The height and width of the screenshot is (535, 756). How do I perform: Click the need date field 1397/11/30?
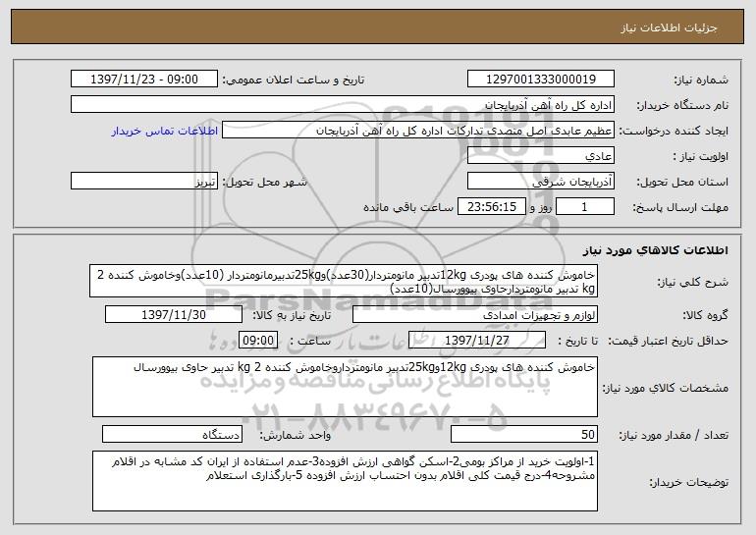click(x=174, y=315)
